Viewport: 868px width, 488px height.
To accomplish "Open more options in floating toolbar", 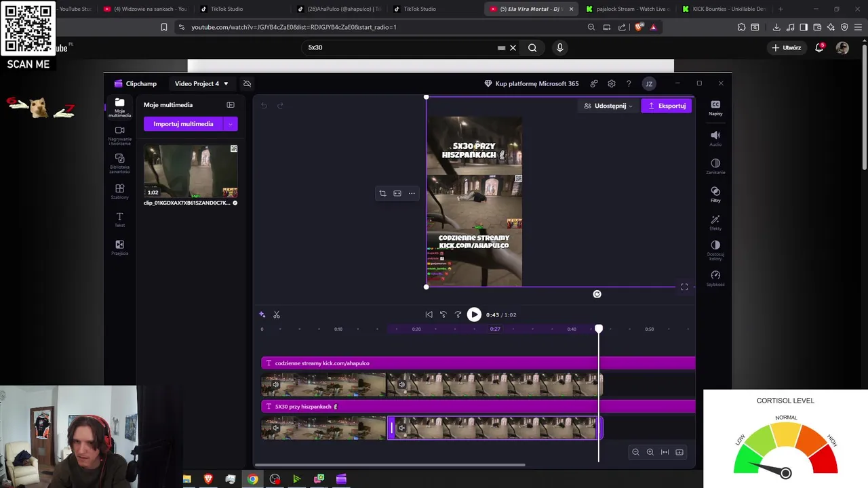I will (412, 193).
